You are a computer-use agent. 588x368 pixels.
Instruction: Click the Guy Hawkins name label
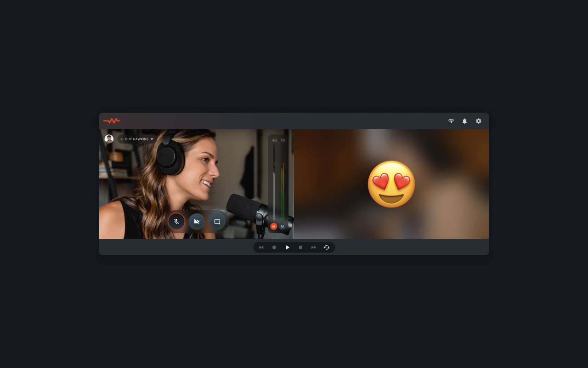136,139
